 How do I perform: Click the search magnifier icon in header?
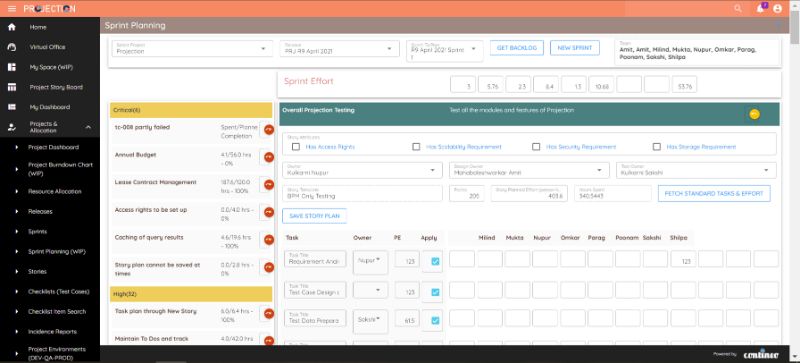[x=738, y=9]
